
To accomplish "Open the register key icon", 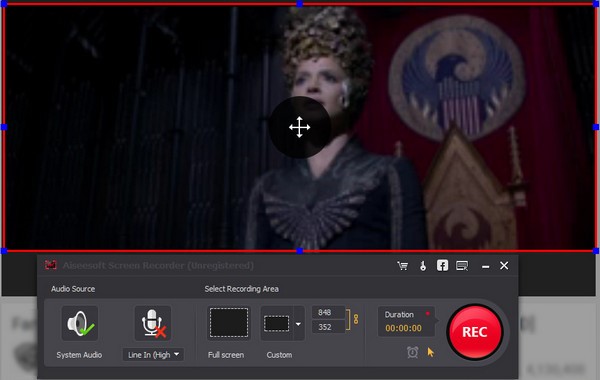I will pyautogui.click(x=423, y=266).
